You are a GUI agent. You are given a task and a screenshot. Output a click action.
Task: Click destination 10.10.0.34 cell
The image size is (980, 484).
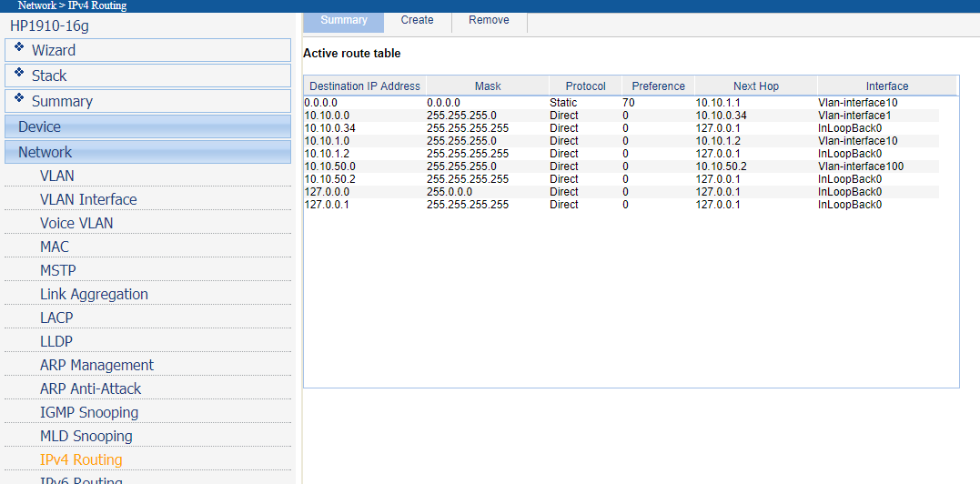point(330,128)
